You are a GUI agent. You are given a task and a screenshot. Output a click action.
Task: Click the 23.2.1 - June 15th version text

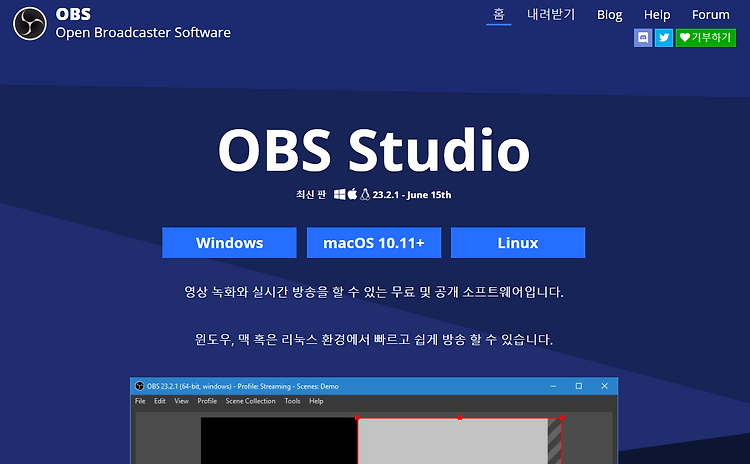(x=412, y=195)
